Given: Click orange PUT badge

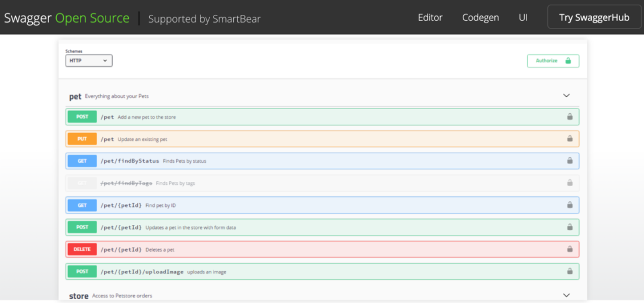Looking at the screenshot, I should point(82,139).
